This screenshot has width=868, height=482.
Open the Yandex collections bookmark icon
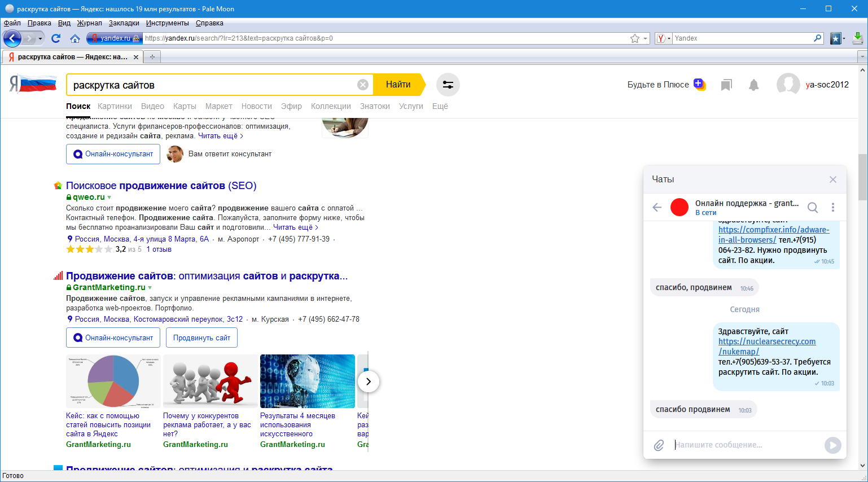tap(726, 85)
